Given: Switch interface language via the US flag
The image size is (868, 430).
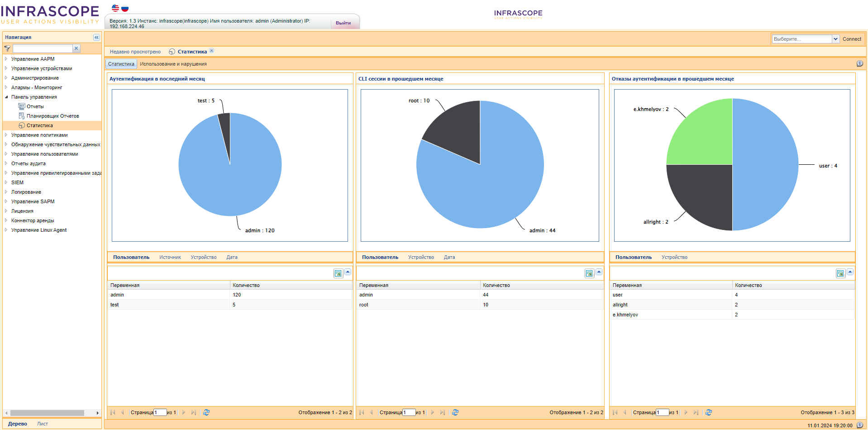Looking at the screenshot, I should coord(115,8).
